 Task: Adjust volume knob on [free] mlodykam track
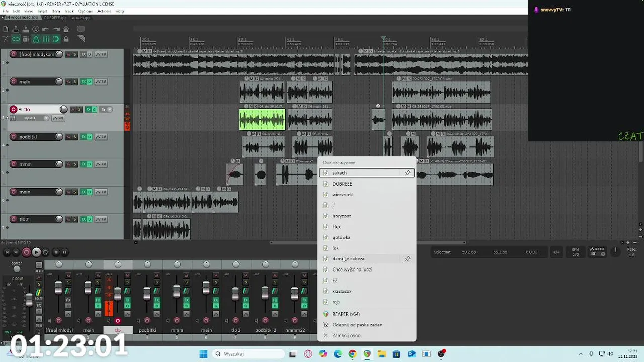click(59, 54)
